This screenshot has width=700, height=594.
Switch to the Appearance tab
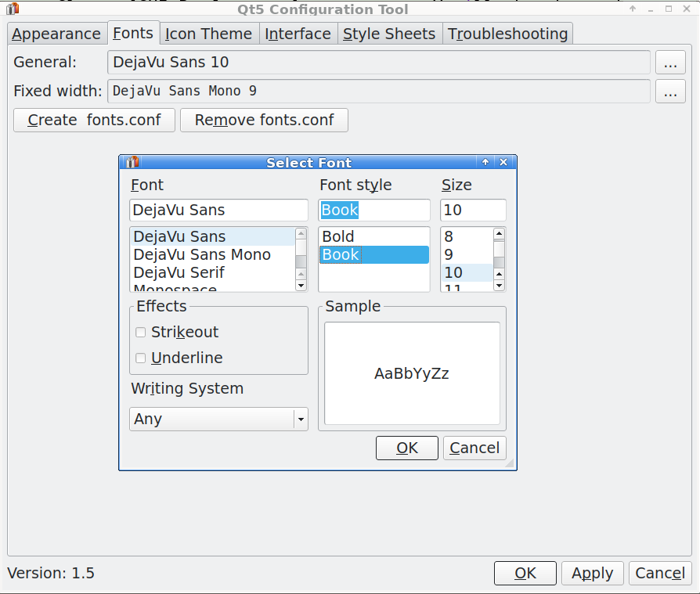(x=56, y=33)
